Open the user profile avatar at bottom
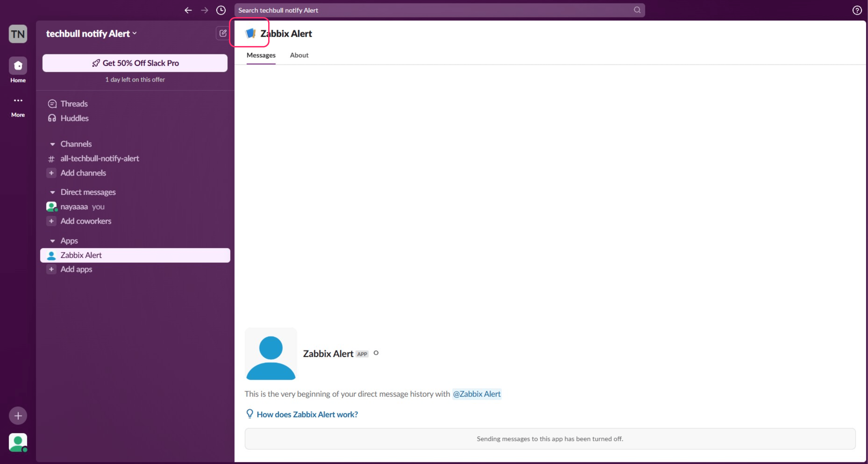The height and width of the screenshot is (464, 868). [18, 442]
